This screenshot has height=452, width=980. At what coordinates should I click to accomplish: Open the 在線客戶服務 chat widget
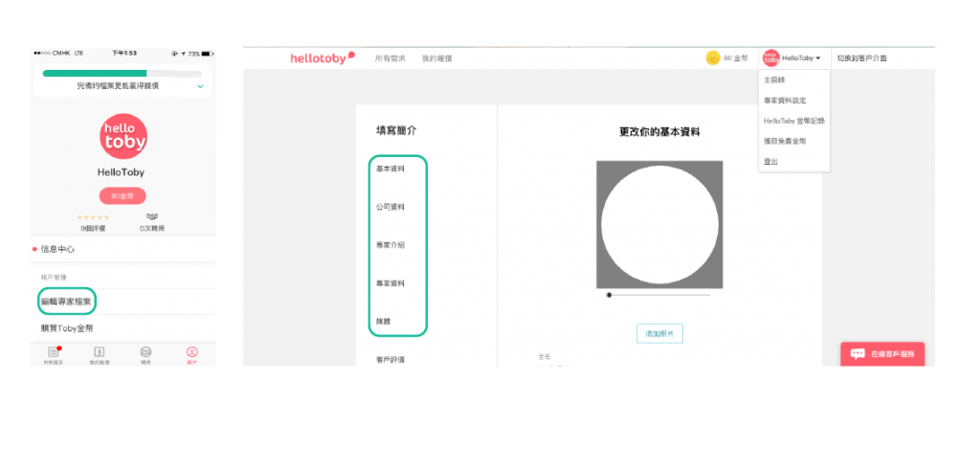coord(882,353)
